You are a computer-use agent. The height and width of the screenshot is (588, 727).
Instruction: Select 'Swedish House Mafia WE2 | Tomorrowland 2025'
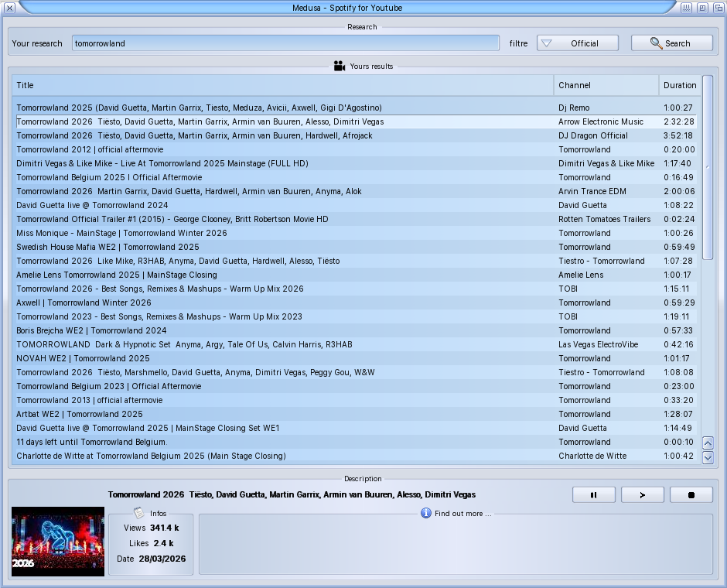pyautogui.click(x=356, y=247)
